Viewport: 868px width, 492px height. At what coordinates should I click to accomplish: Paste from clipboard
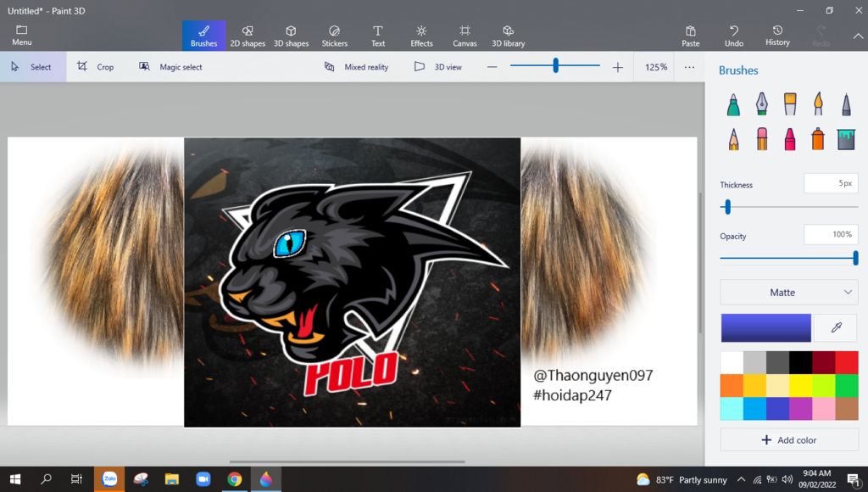pos(690,36)
